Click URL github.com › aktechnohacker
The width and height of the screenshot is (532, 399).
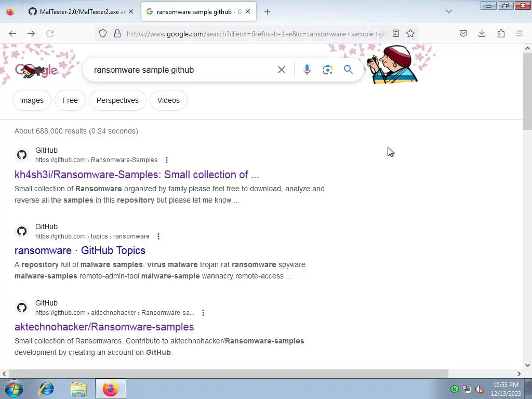point(115,312)
